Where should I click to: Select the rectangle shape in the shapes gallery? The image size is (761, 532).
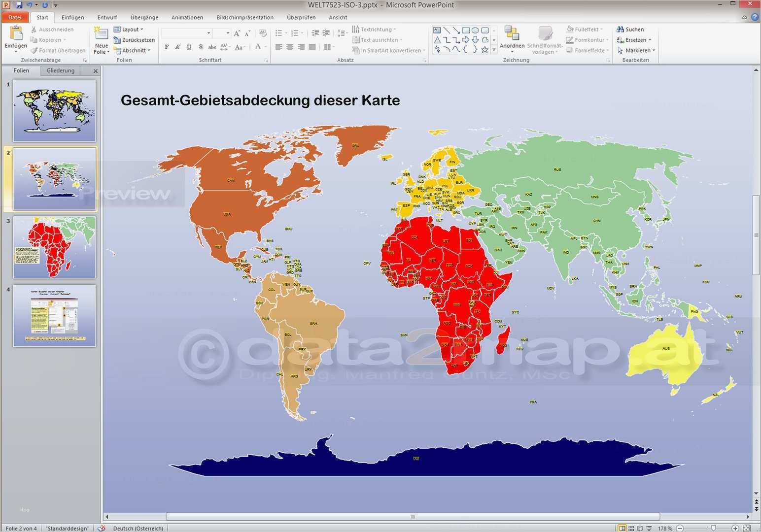tap(465, 30)
